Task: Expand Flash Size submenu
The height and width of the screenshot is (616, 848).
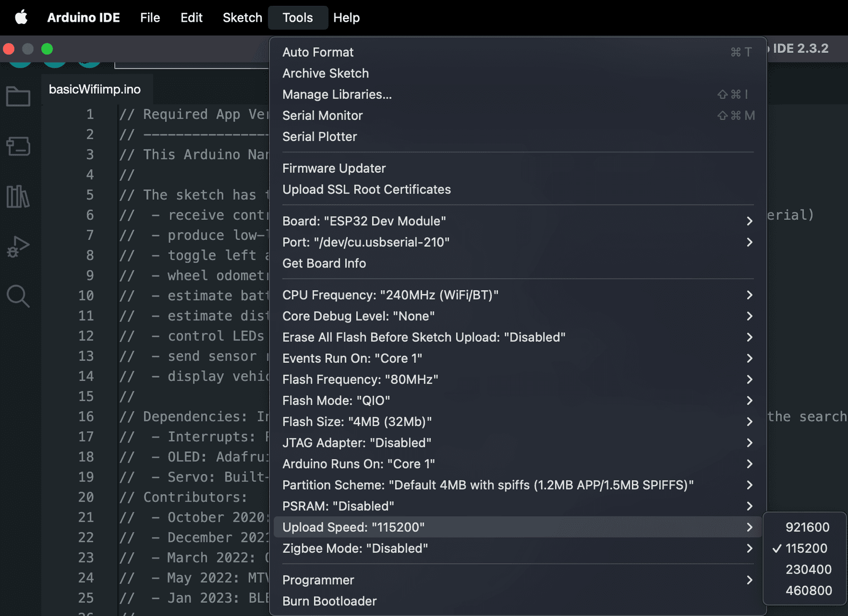Action: [518, 422]
